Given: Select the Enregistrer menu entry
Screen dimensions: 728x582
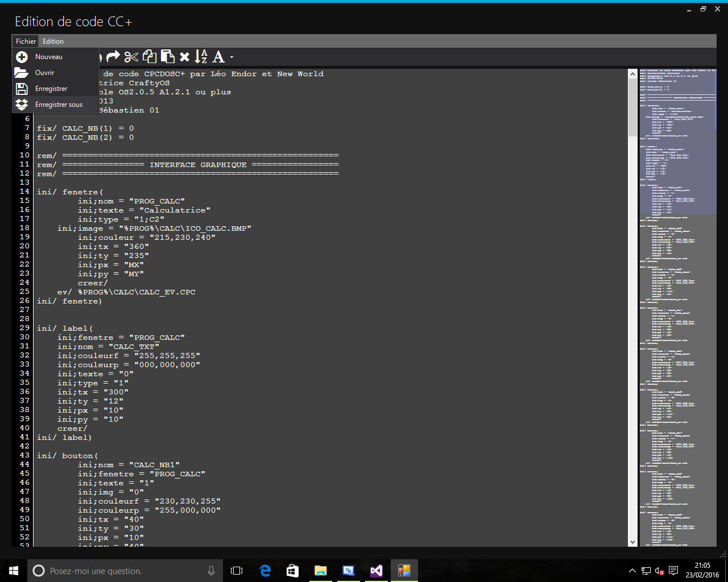Looking at the screenshot, I should (x=56, y=89).
